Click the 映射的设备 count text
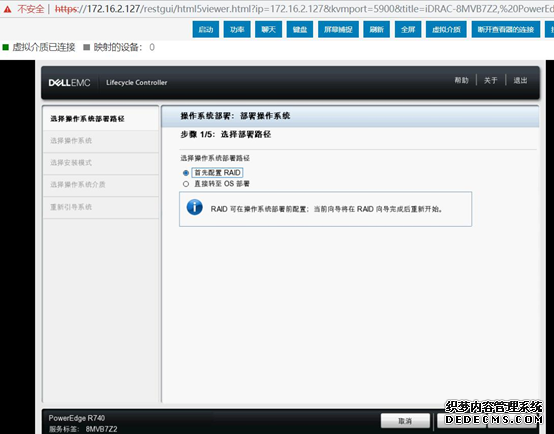The width and height of the screenshot is (554, 434). coord(124,47)
